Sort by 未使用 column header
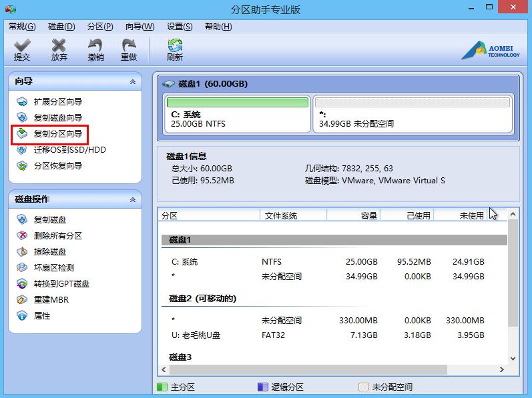This screenshot has height=398, width=532. point(461,215)
